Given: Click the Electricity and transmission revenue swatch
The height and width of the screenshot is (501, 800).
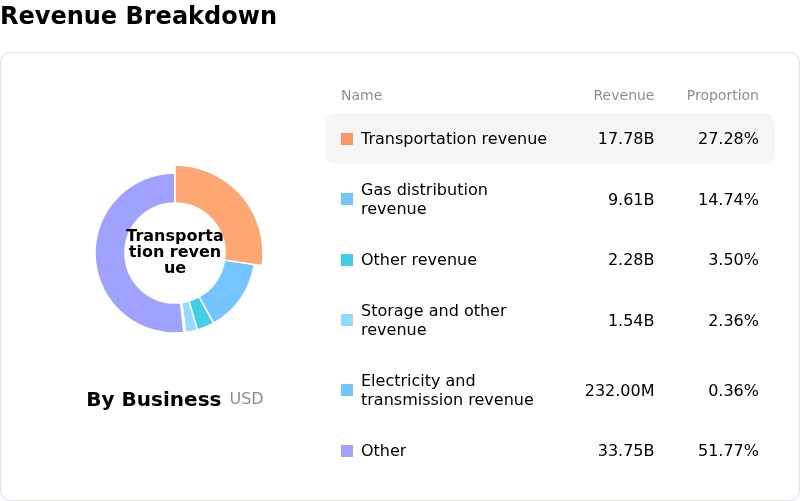Looking at the screenshot, I should click(347, 390).
